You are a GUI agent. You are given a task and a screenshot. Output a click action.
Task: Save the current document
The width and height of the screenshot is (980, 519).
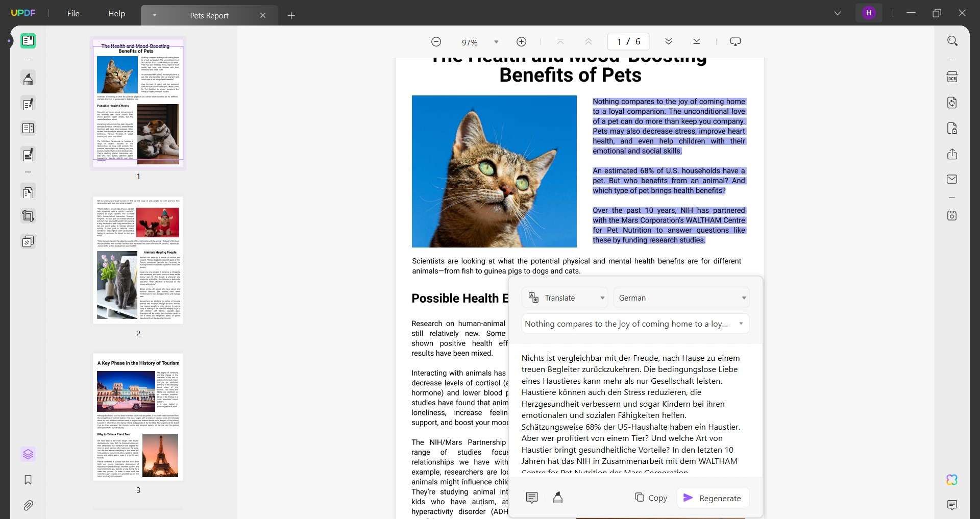pyautogui.click(x=952, y=214)
